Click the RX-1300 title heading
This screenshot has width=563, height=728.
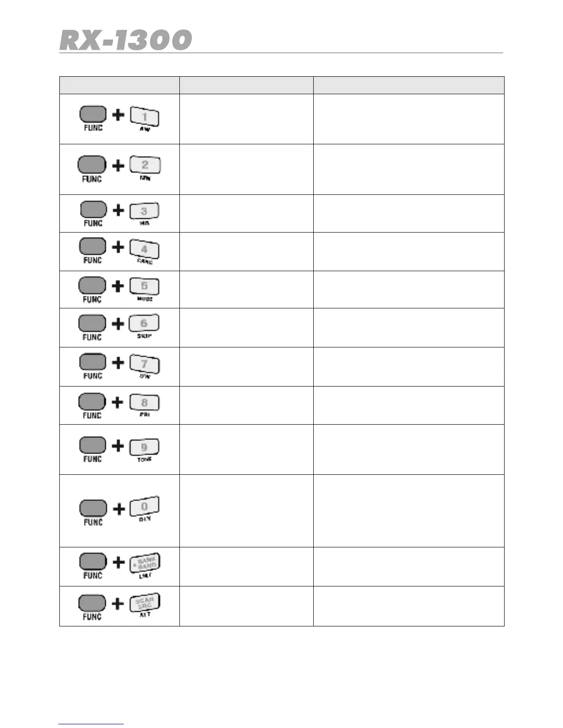(126, 40)
